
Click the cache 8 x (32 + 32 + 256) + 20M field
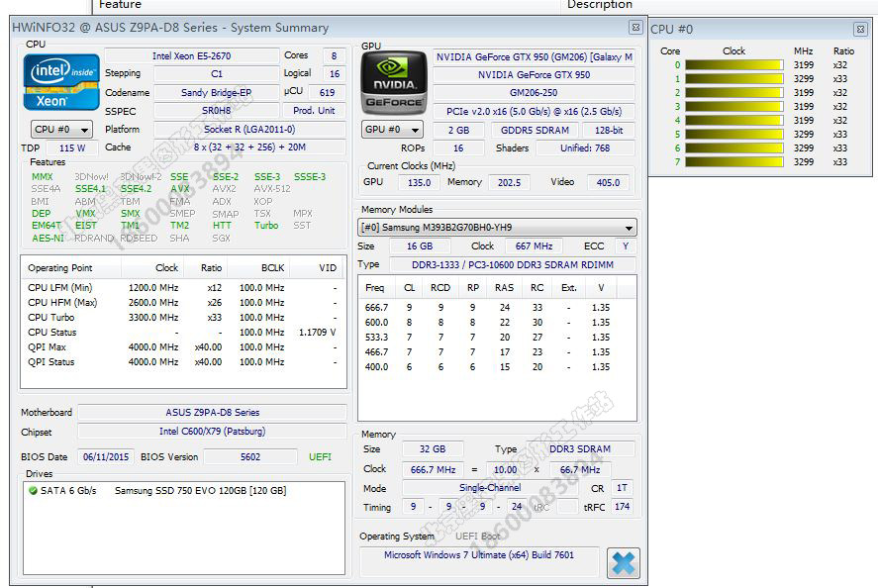(249, 147)
